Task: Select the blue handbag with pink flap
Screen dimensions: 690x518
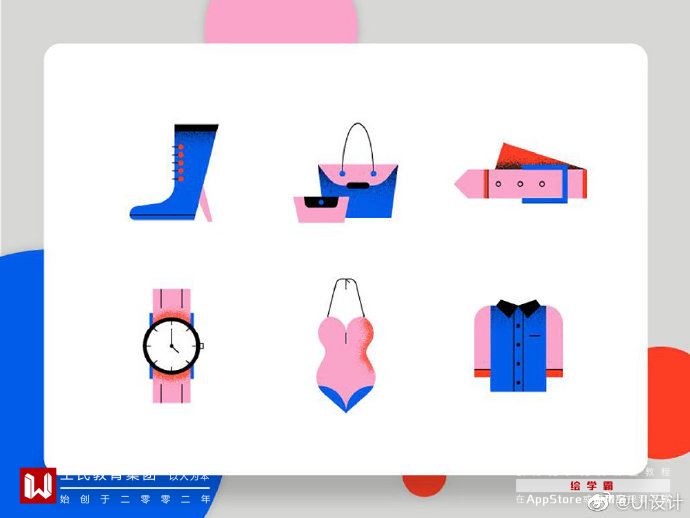Action: point(358,171)
